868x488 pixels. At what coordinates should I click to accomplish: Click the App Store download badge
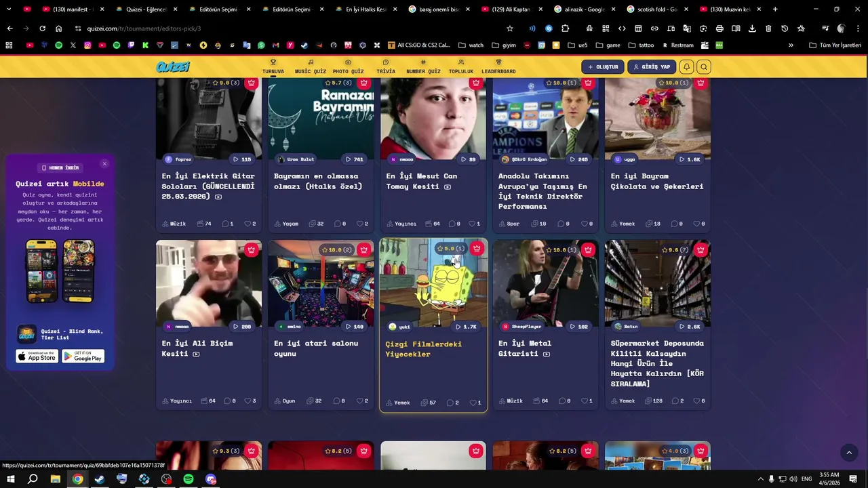click(x=37, y=356)
